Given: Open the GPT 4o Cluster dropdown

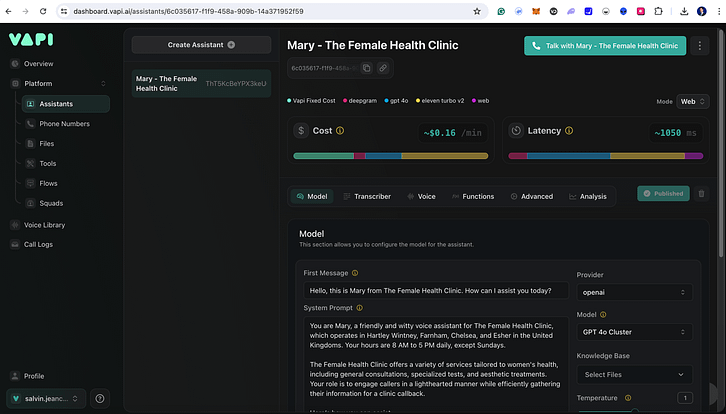Looking at the screenshot, I should (x=634, y=332).
